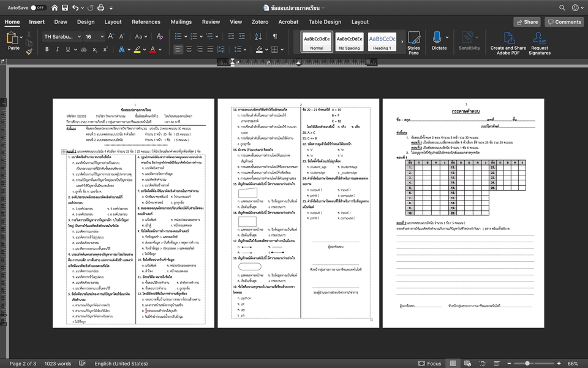Apply the Heading 1 style
The height and width of the screenshot is (368, 588).
click(x=382, y=42)
